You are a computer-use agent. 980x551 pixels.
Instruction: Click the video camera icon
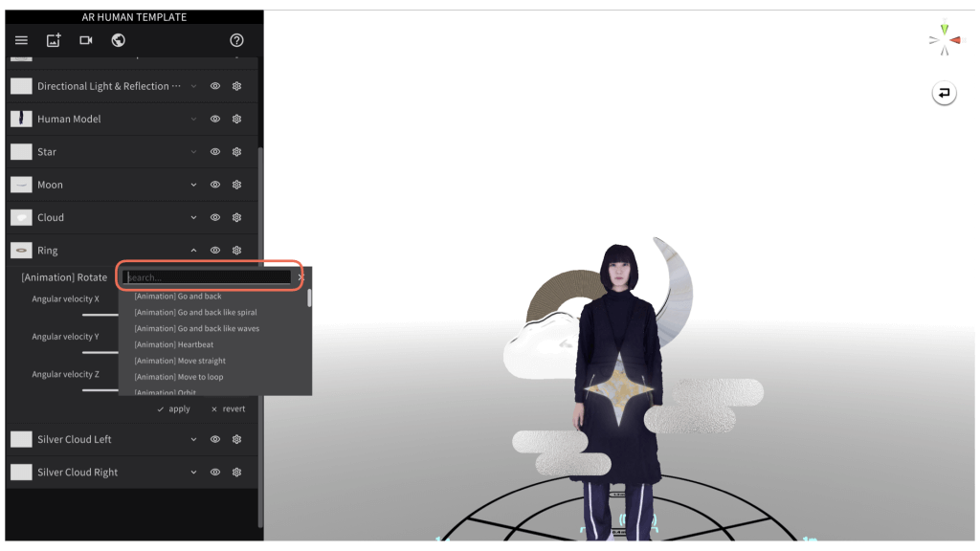click(x=86, y=40)
